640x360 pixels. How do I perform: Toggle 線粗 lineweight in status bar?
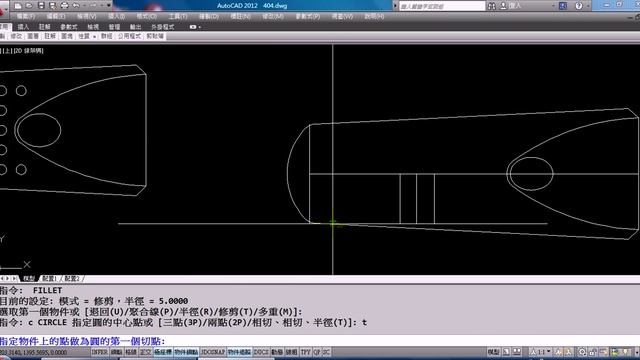pos(291,352)
